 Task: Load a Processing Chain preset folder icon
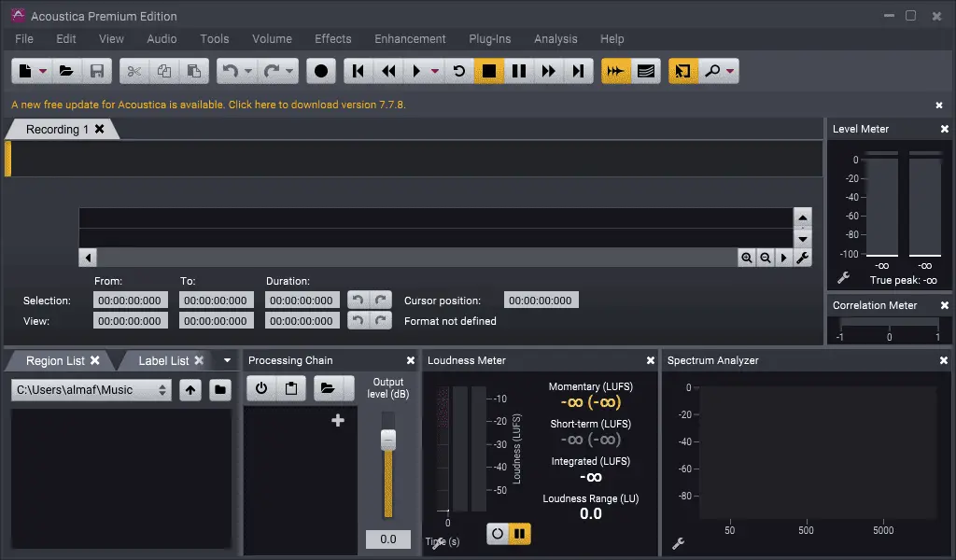(329, 388)
